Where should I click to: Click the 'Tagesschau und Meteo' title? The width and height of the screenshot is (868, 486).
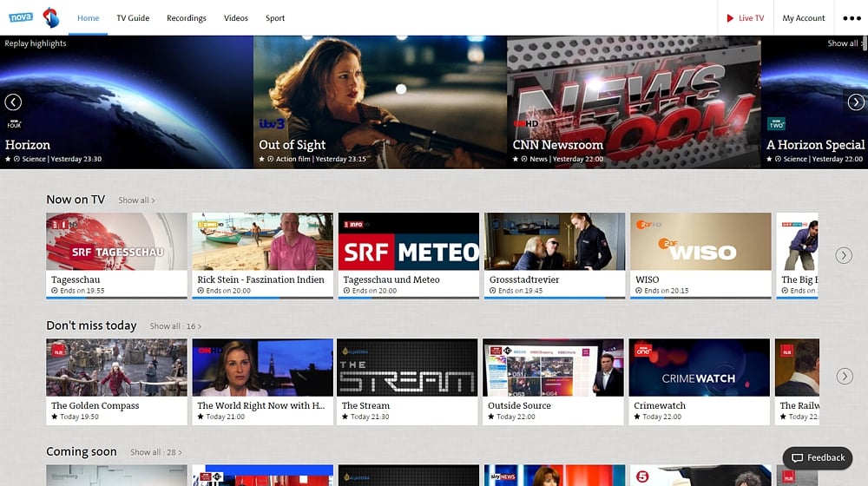(x=391, y=279)
